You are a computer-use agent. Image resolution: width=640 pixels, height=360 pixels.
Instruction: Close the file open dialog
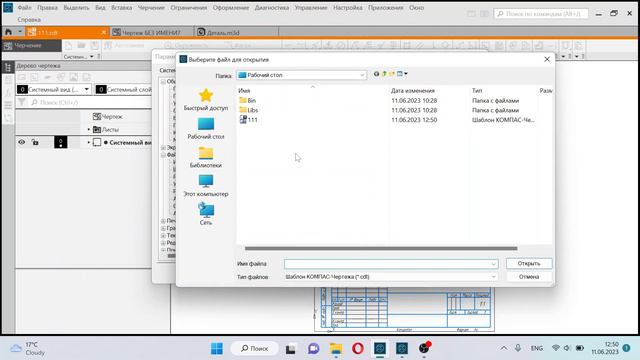[x=547, y=60]
